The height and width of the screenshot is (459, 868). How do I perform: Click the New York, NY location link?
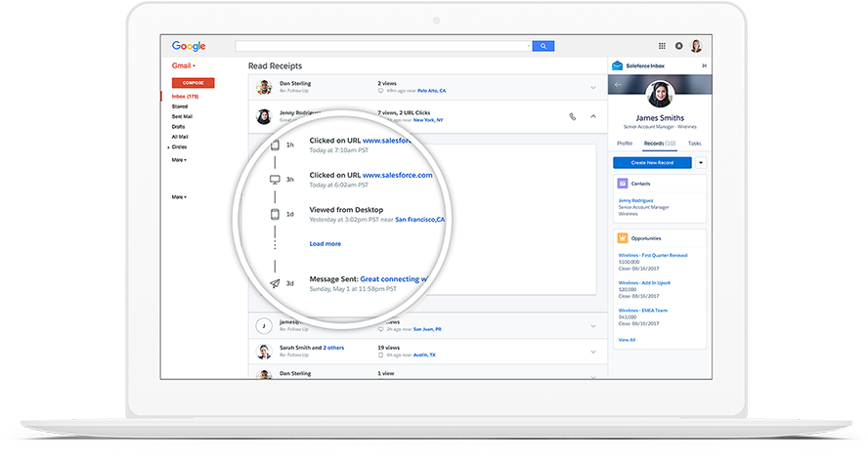428,120
